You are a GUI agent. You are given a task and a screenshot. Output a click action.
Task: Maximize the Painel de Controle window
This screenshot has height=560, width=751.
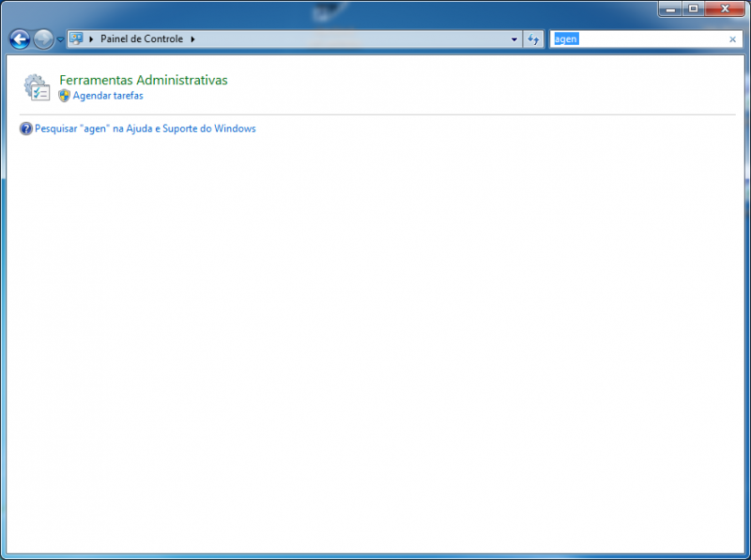695,9
